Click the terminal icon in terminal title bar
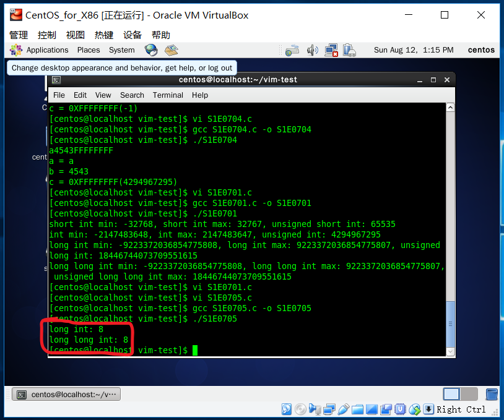This screenshot has height=420, width=504. pyautogui.click(x=56, y=80)
